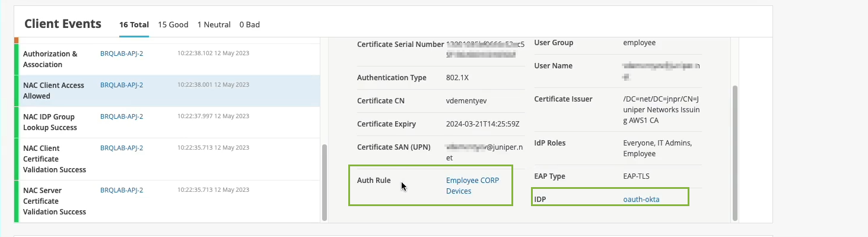The height and width of the screenshot is (237, 868).
Task: Click timestamp 10:22:38.102 12 May 2023
Action: click(213, 53)
